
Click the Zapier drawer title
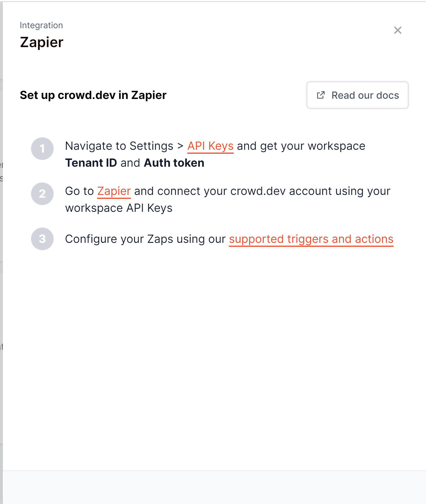coord(42,42)
